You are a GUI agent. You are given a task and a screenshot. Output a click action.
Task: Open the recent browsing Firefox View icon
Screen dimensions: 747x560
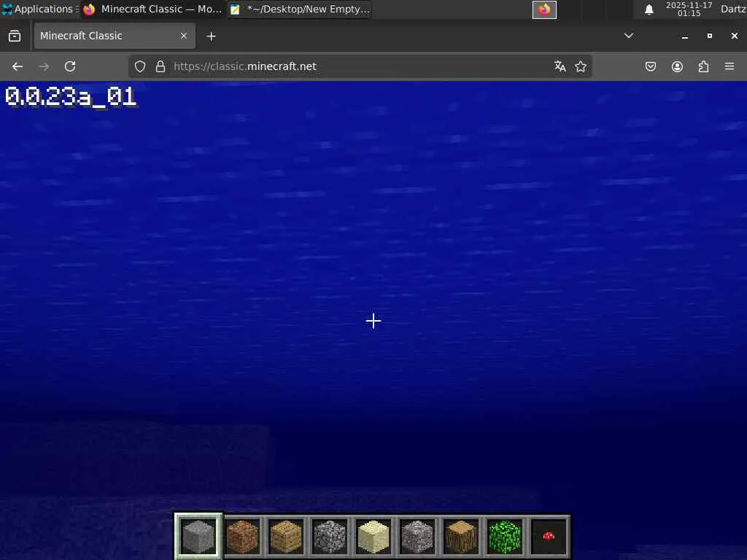[15, 36]
